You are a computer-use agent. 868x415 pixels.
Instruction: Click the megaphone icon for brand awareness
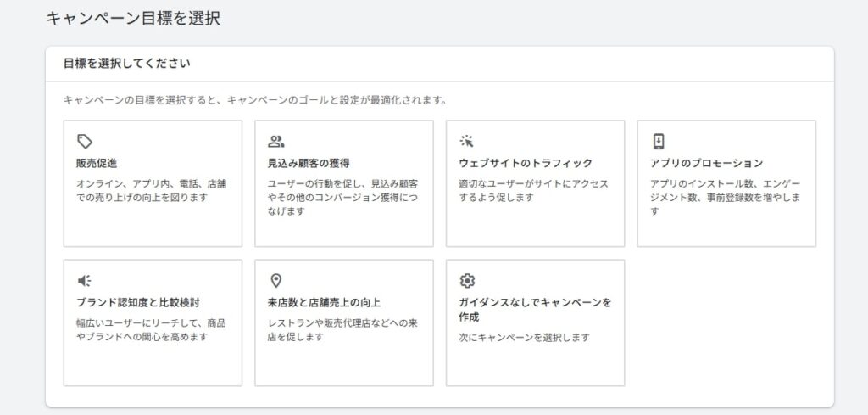pyautogui.click(x=84, y=281)
